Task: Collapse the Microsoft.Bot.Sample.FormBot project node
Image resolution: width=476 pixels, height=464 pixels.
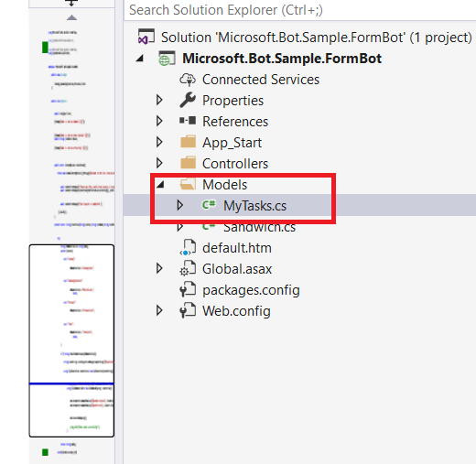Action: (x=140, y=58)
